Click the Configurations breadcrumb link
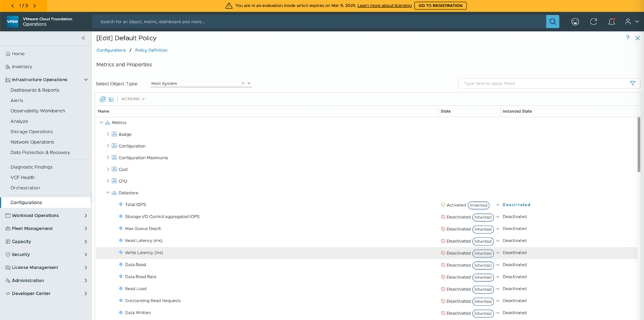644x320 pixels. [x=111, y=50]
